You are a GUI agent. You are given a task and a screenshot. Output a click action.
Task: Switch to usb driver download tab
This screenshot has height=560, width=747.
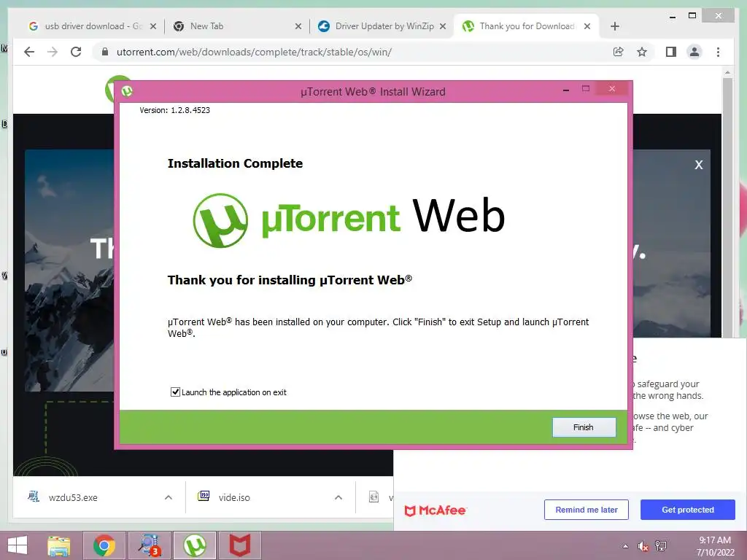coord(93,26)
